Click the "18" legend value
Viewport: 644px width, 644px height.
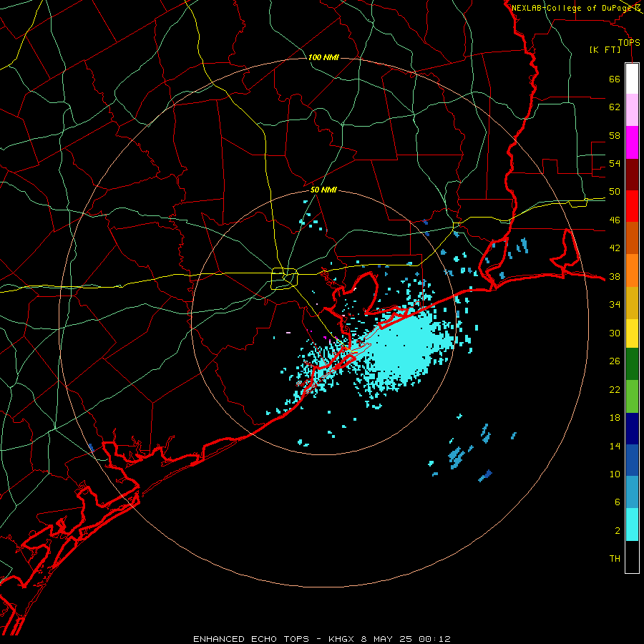[615, 418]
